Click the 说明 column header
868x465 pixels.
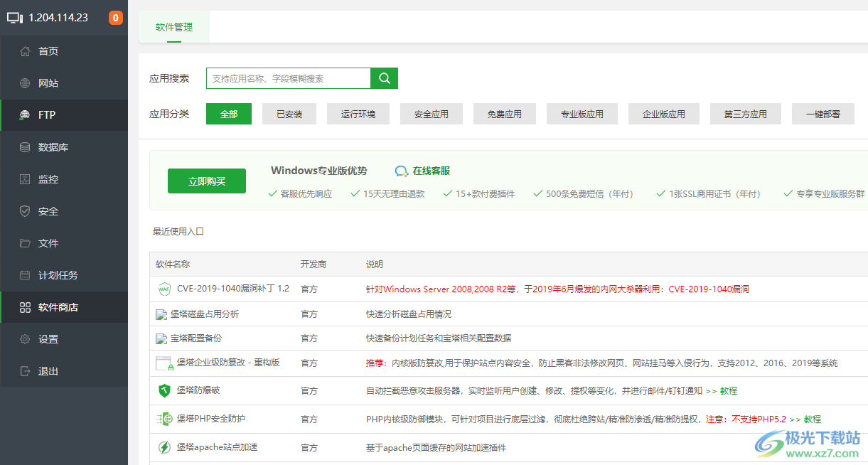(375, 264)
